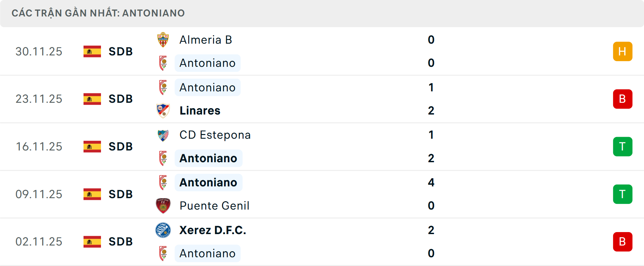644x266 pixels.
Task: Click the Almeria B club crest
Action: pyautogui.click(x=163, y=40)
